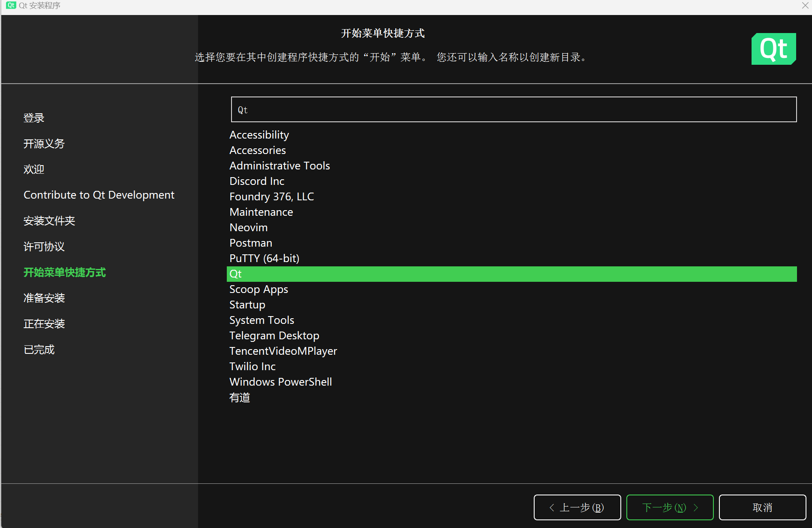Click 许可协议 step in sidebar
The height and width of the screenshot is (528, 812).
pyautogui.click(x=44, y=247)
